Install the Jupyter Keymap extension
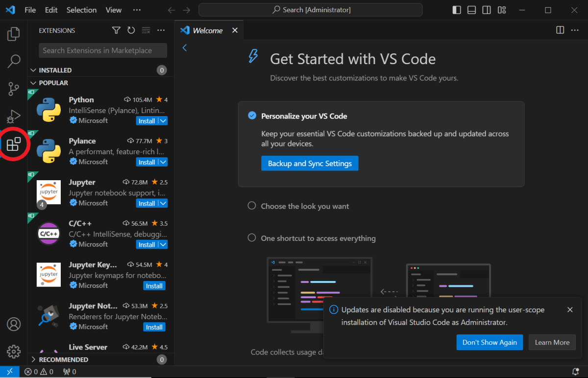Image resolution: width=588 pixels, height=378 pixels. (154, 286)
